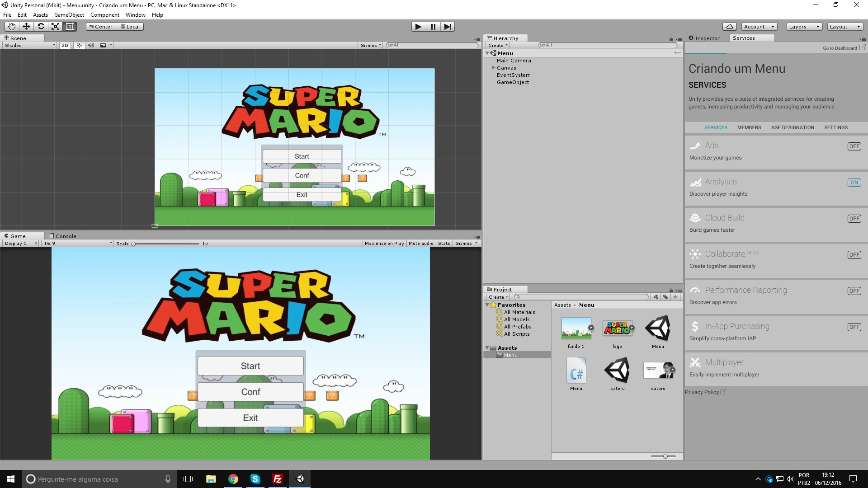Open the Layers dropdown

[804, 27]
